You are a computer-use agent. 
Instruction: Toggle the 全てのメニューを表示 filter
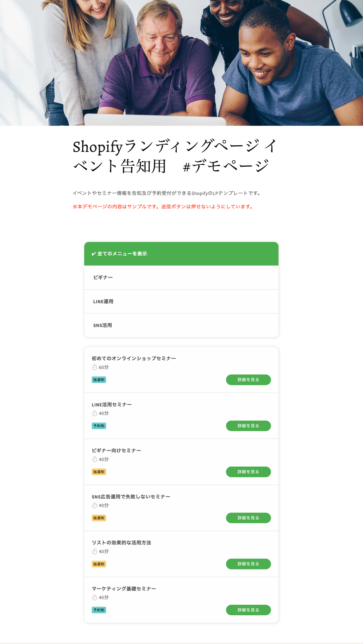[x=122, y=253]
